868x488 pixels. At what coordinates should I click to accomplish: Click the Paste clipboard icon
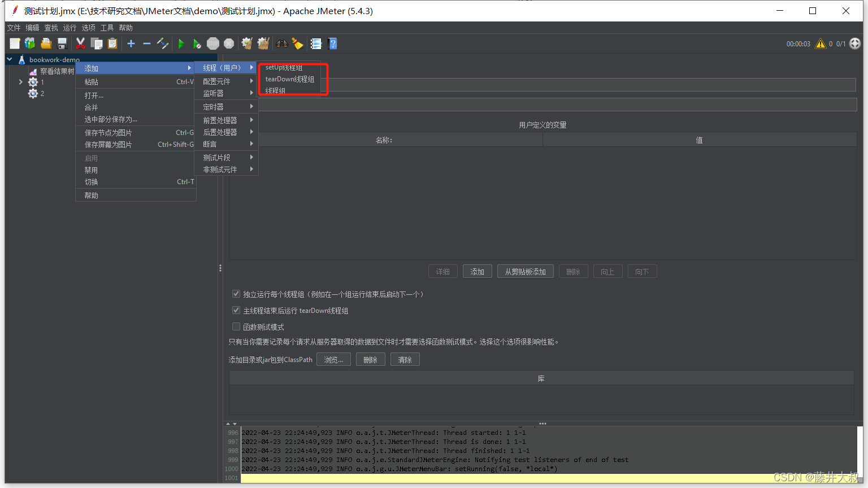point(112,43)
